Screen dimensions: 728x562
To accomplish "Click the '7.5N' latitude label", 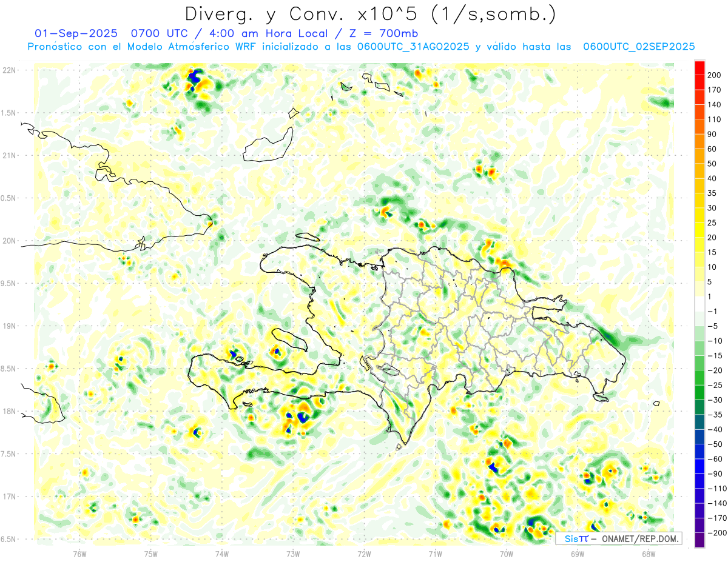I will pyautogui.click(x=9, y=454).
